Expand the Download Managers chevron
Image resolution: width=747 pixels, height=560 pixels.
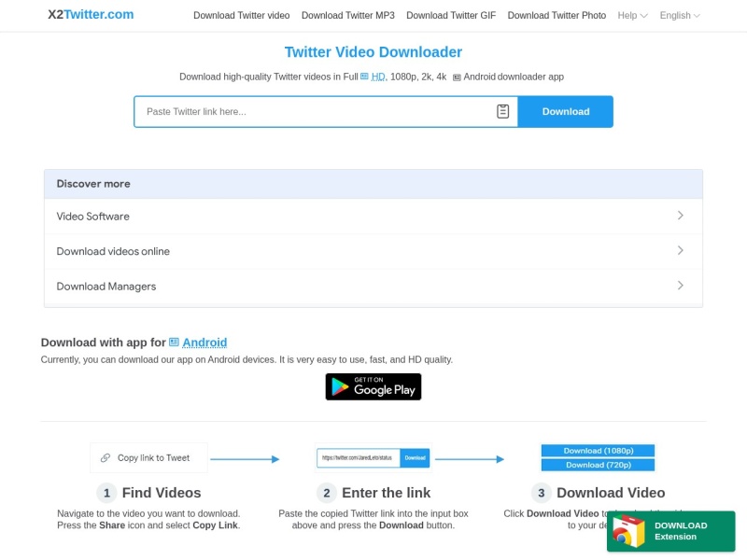pos(681,286)
